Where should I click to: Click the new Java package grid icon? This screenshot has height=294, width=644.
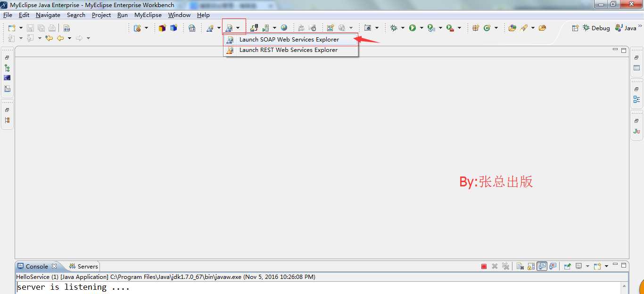click(476, 28)
